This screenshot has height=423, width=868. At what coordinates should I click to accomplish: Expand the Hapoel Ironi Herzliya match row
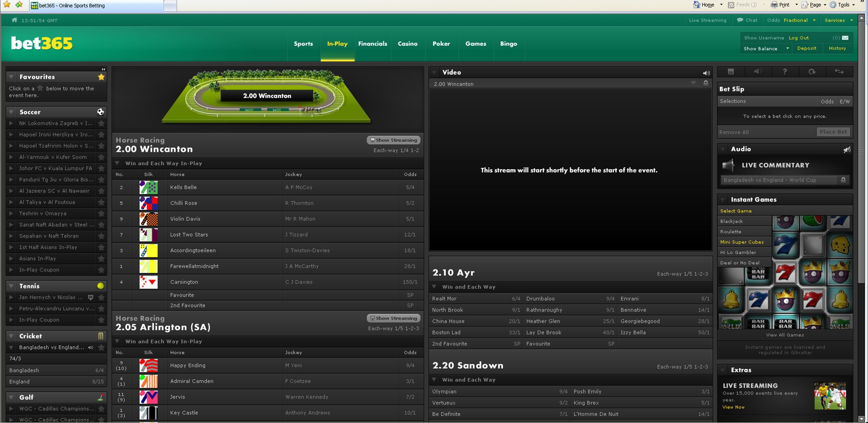11,134
